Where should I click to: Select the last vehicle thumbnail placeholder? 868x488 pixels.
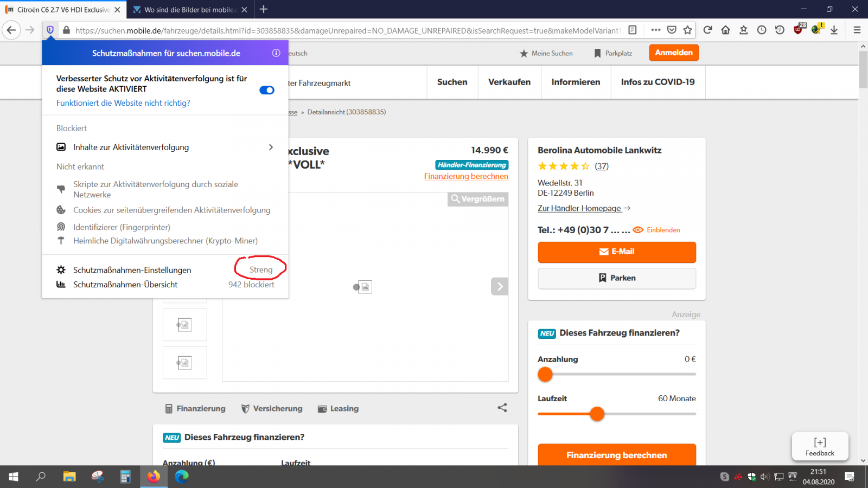pos(185,362)
